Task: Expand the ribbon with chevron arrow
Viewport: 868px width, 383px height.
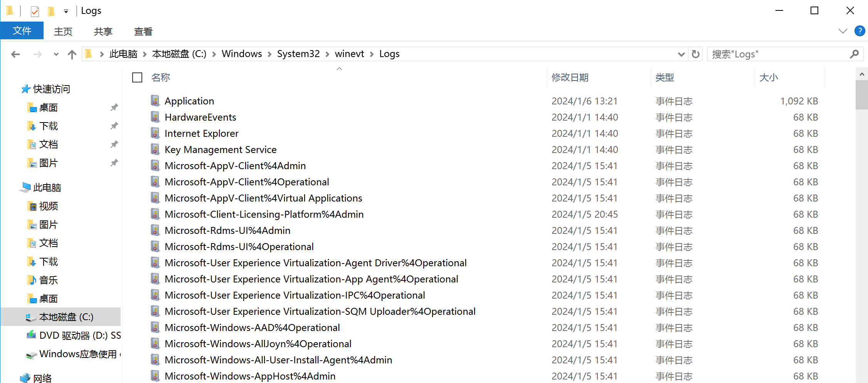Action: coord(843,31)
